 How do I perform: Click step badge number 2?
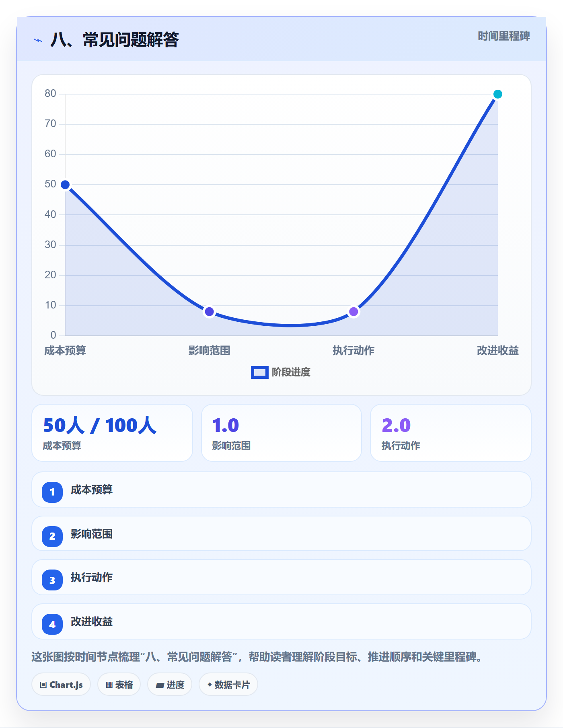(x=52, y=536)
